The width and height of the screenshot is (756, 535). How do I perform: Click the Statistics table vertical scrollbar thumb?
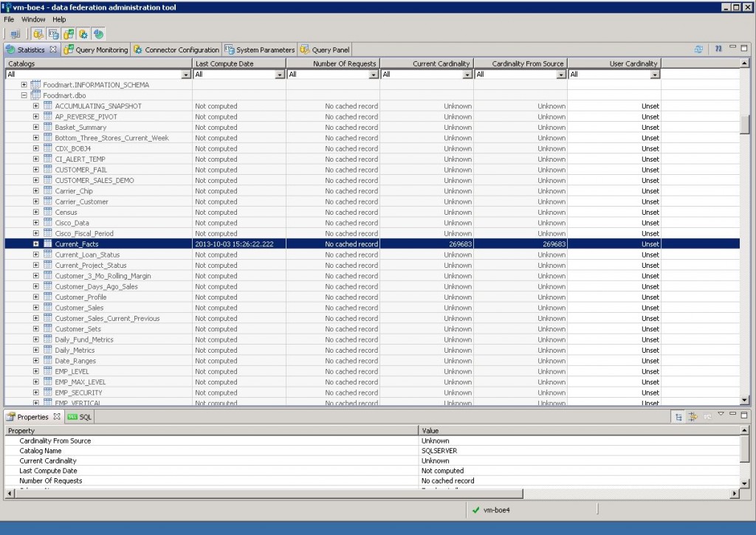click(x=745, y=124)
